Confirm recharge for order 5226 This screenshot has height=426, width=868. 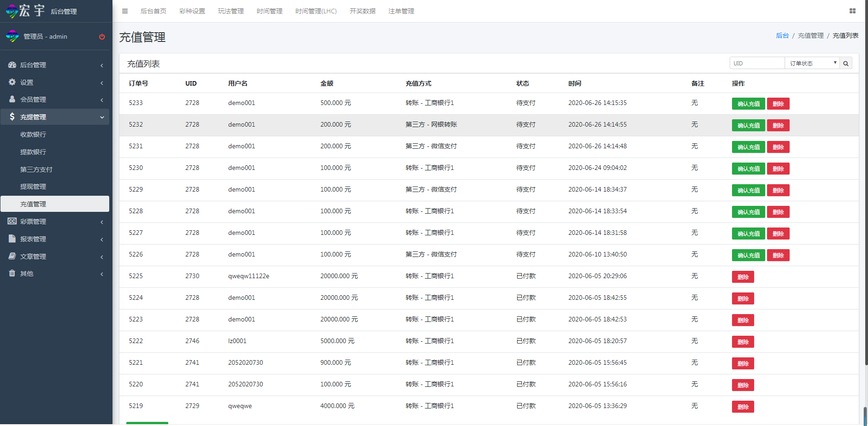pos(749,255)
